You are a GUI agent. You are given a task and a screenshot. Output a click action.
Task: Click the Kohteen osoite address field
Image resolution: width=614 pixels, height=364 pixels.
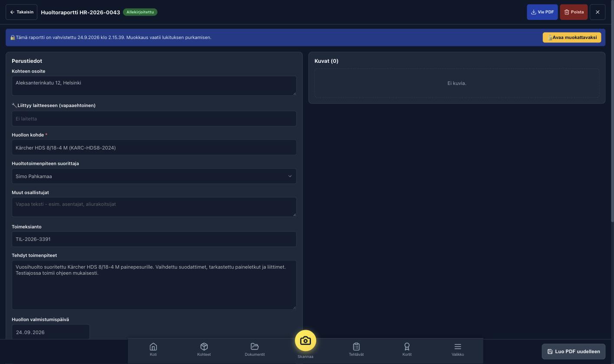click(x=154, y=86)
